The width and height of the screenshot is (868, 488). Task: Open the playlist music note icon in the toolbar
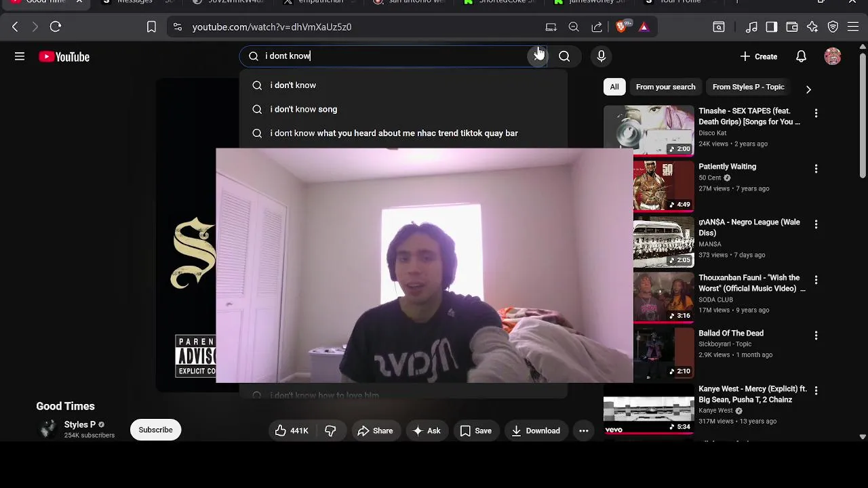point(751,27)
